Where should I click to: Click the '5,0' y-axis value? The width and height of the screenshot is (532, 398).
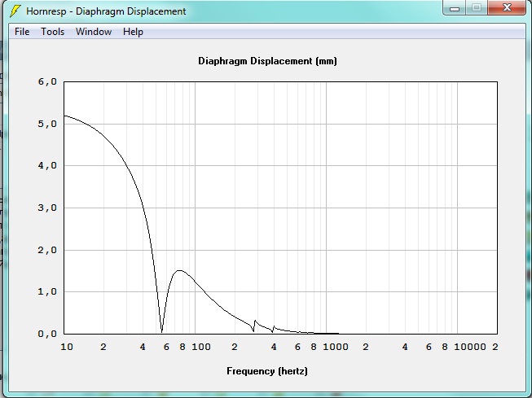point(47,124)
